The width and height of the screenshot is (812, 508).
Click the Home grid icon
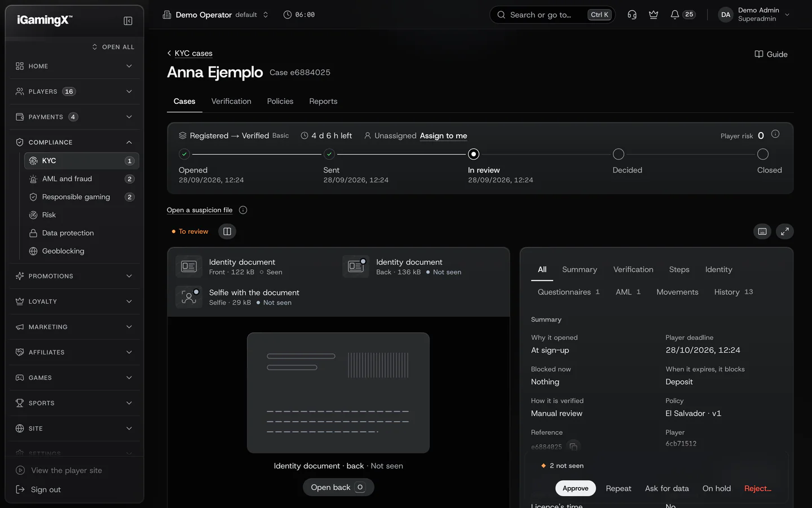[20, 66]
